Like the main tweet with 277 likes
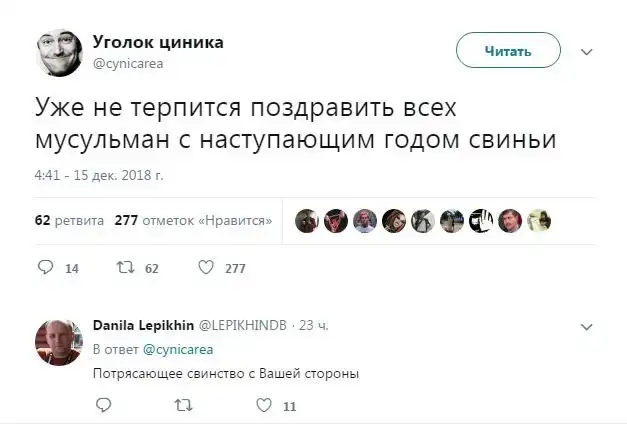This screenshot has width=627, height=429. click(x=205, y=267)
